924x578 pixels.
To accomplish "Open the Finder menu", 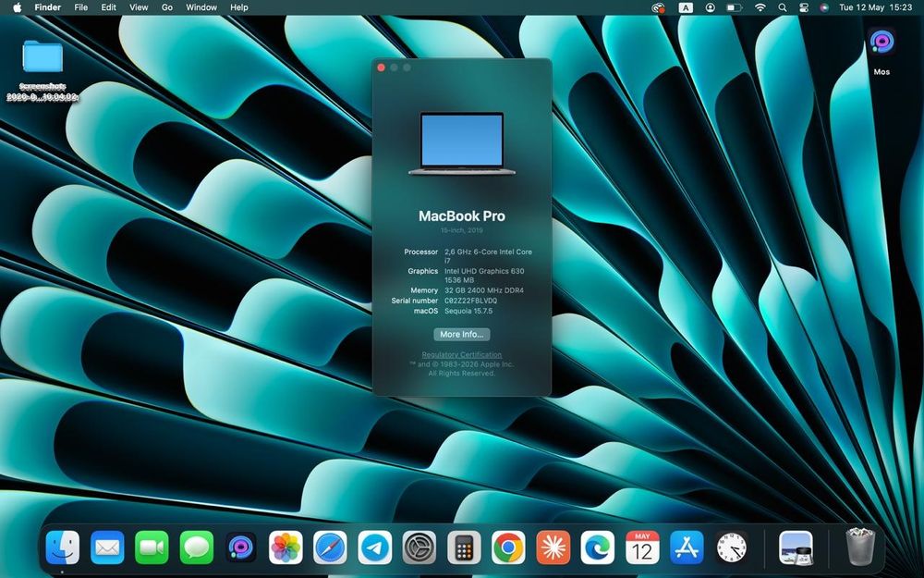I will [x=48, y=7].
